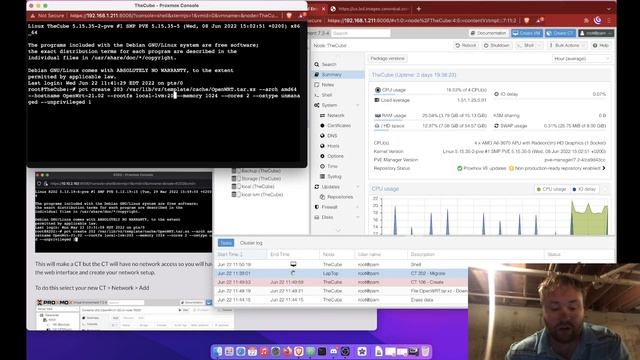Click the Help button
The width and height of the screenshot is (640, 360).
(600, 45)
